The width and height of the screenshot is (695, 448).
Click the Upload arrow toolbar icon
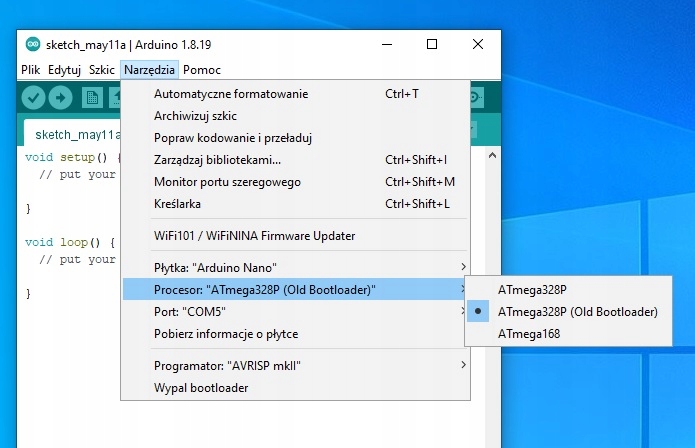61,97
